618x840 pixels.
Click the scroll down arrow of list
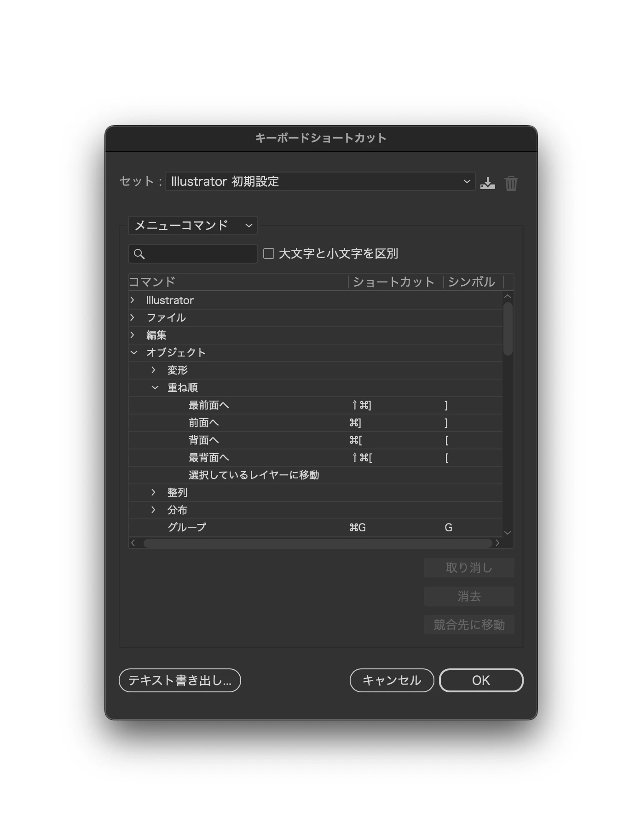coord(508,533)
